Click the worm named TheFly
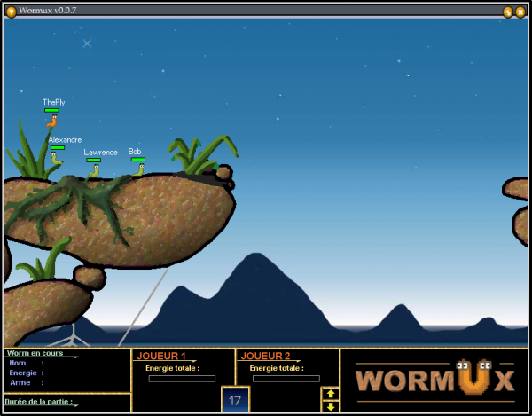The width and height of the screenshot is (532, 416). click(52, 122)
